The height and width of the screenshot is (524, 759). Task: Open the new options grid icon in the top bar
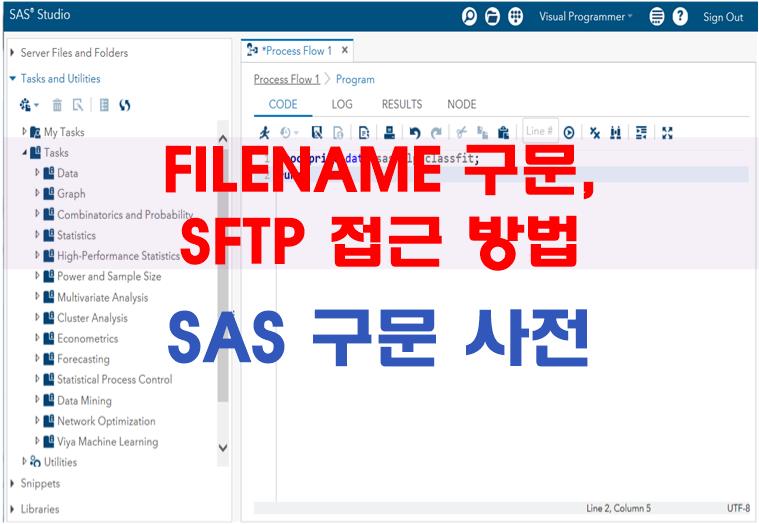coord(516,16)
